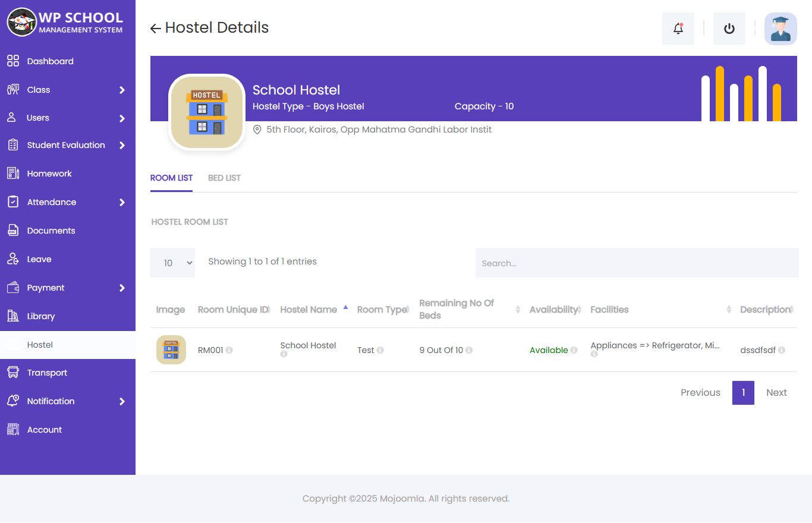Click the Dashboard grid icon in sidebar
This screenshot has width=812, height=523.
13,61
